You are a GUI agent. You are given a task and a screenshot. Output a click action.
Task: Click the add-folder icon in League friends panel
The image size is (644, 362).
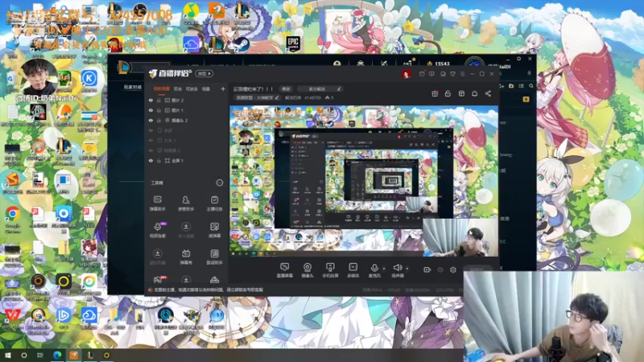click(511, 86)
